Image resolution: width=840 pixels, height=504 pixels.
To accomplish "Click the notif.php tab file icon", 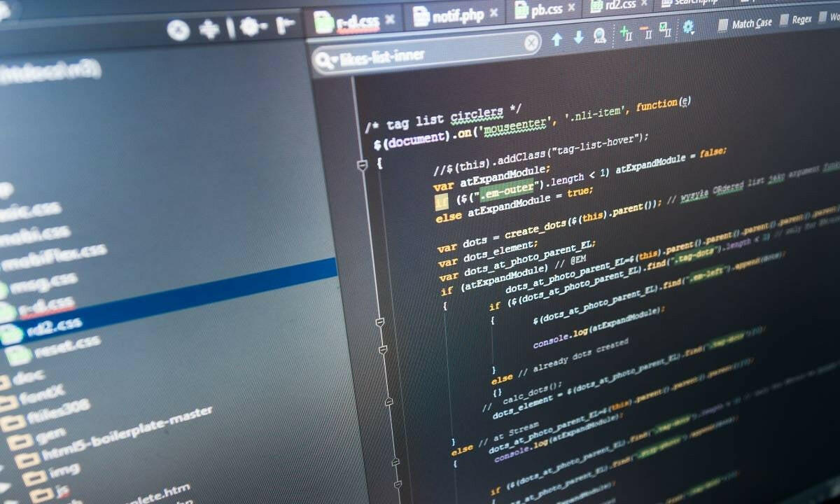I will 421,16.
